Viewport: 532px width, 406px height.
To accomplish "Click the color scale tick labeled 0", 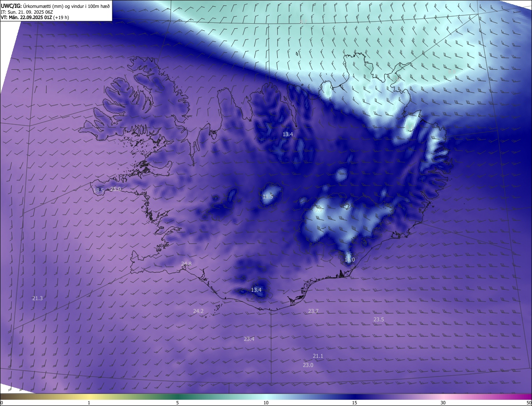I will [1, 403].
